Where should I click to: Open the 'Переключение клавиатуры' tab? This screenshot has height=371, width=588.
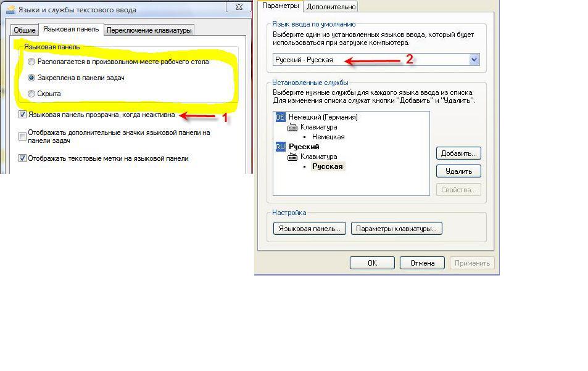(x=149, y=30)
